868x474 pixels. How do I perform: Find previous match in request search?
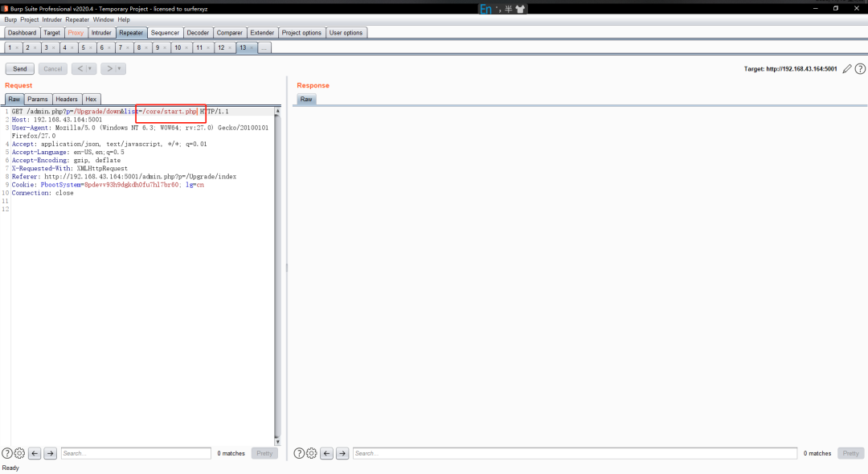click(x=35, y=453)
